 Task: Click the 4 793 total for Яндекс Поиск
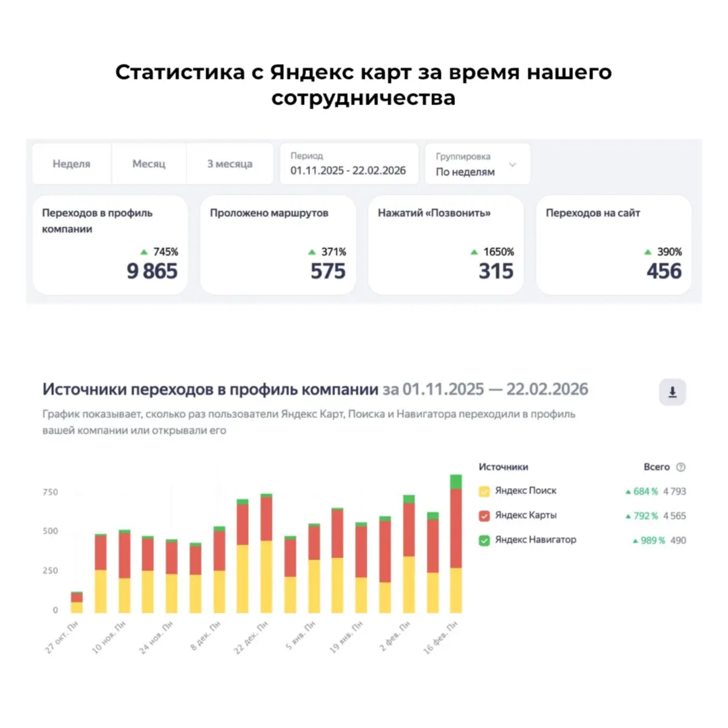click(675, 491)
